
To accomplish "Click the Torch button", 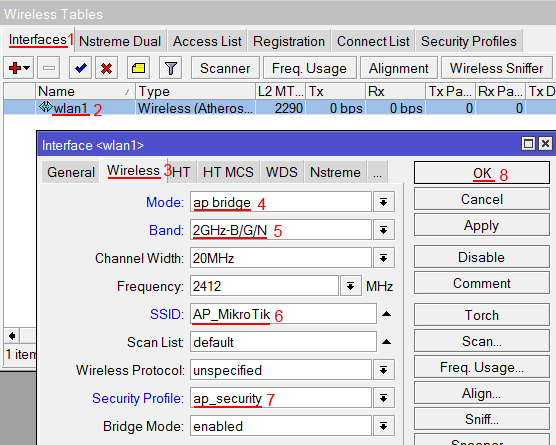I will [x=482, y=315].
